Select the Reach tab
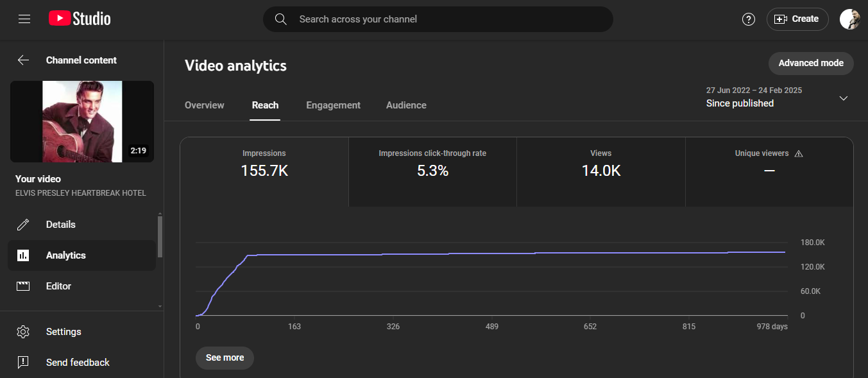Image resolution: width=868 pixels, height=378 pixels. coord(265,105)
